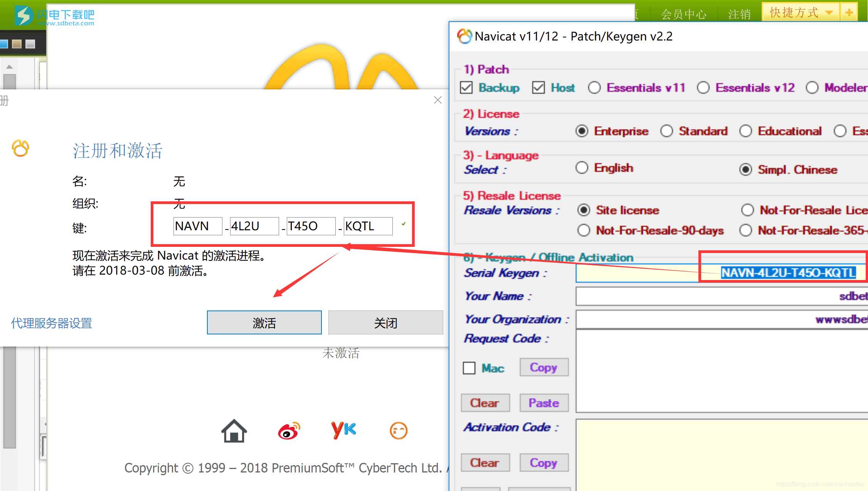
Task: Open 会员中心 menu item
Action: (x=684, y=14)
